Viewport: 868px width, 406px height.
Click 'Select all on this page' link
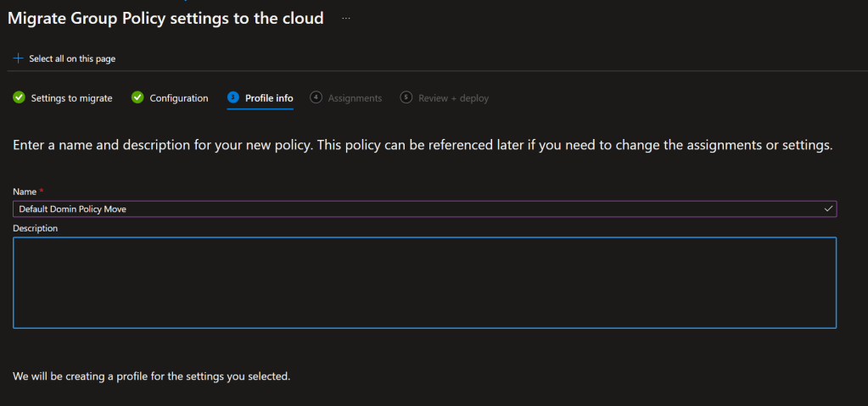72,58
